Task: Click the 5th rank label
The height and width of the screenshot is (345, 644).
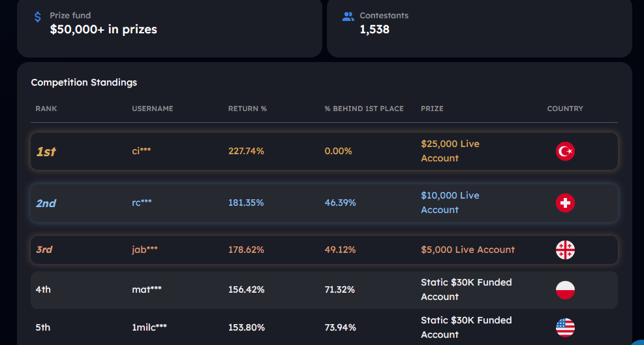Action: click(x=43, y=327)
